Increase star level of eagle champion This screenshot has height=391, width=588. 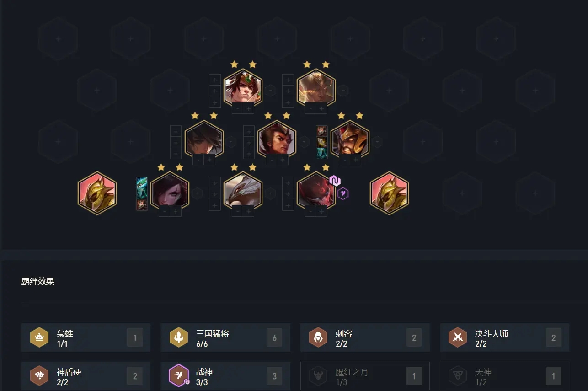click(249, 211)
